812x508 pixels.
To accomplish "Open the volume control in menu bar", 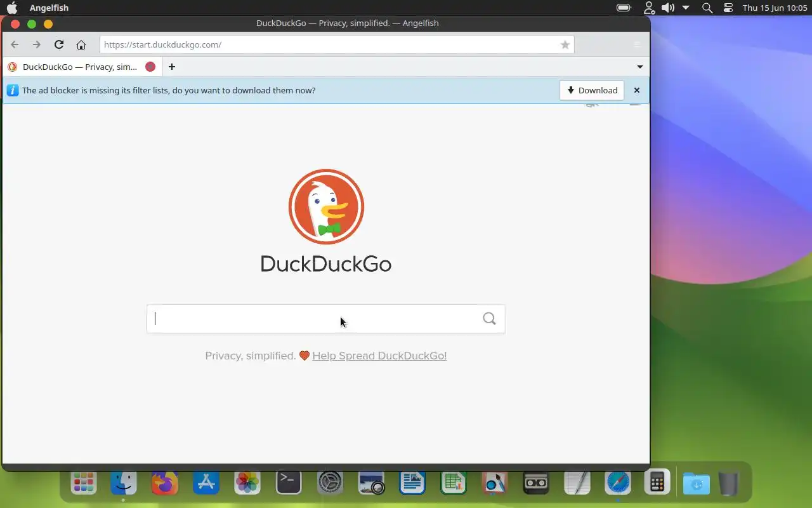I will click(667, 8).
